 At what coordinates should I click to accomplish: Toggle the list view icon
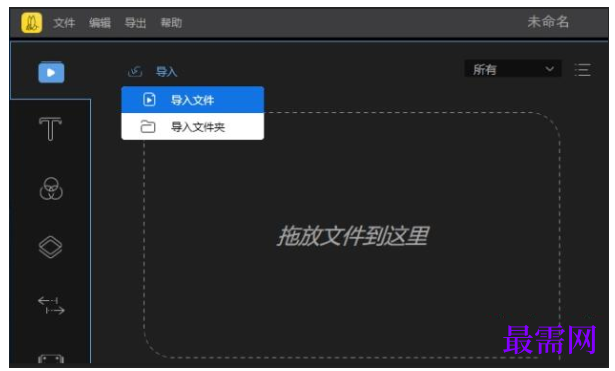pos(583,70)
